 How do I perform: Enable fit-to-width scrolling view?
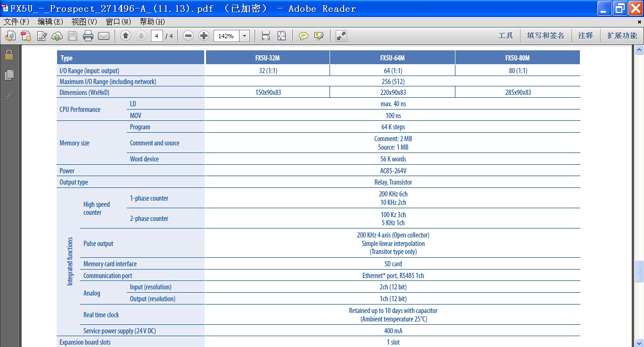point(266,36)
